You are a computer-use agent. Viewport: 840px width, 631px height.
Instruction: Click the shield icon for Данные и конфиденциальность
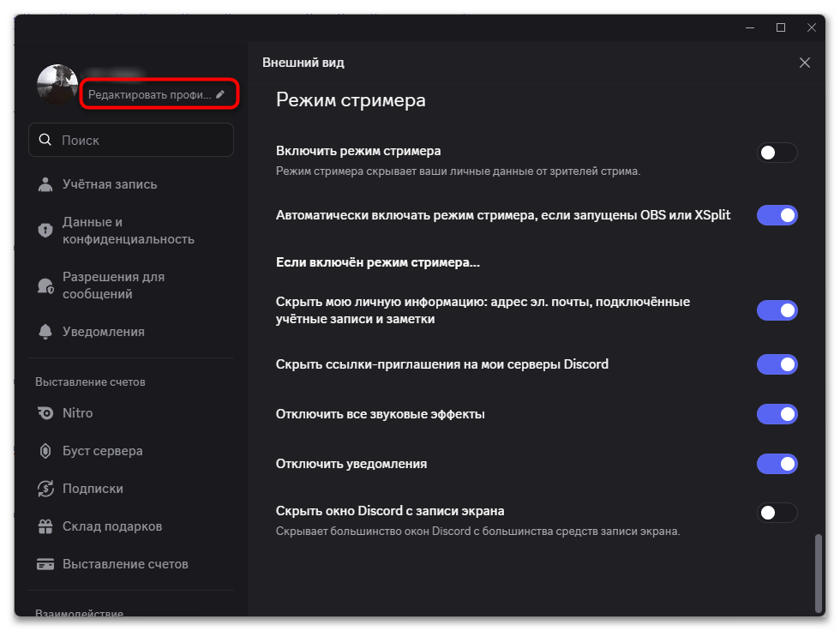pyautogui.click(x=45, y=231)
